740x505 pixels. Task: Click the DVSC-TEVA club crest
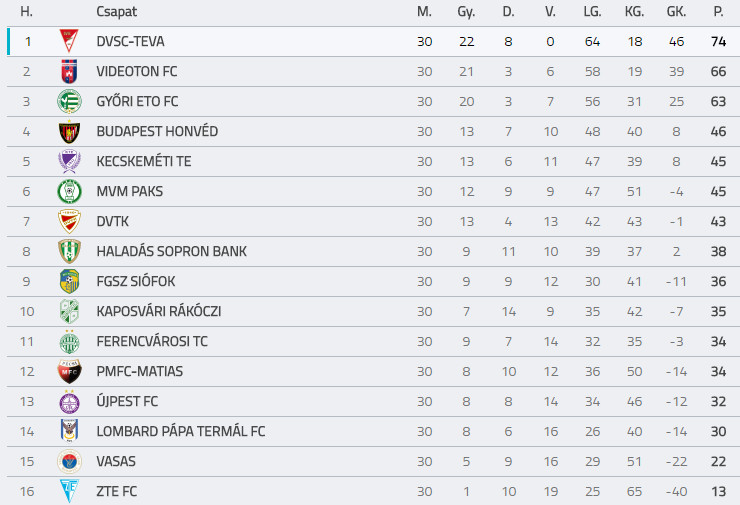pyautogui.click(x=68, y=42)
